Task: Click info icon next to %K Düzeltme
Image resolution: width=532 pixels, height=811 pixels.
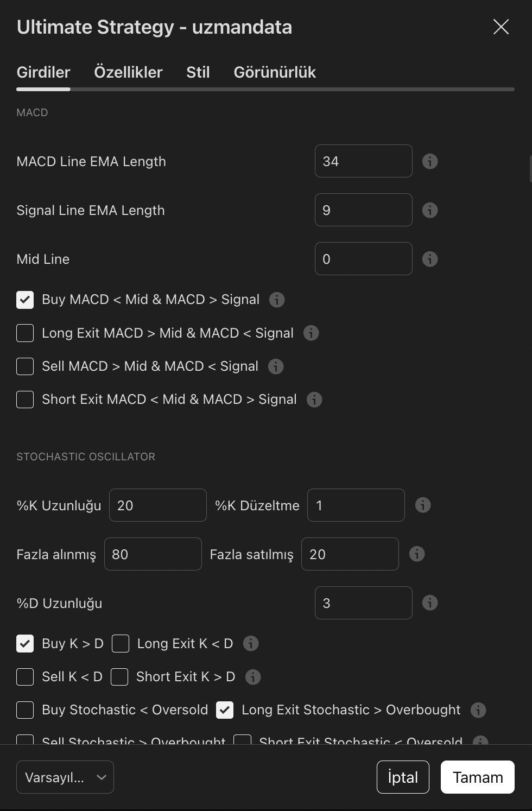Action: click(423, 505)
